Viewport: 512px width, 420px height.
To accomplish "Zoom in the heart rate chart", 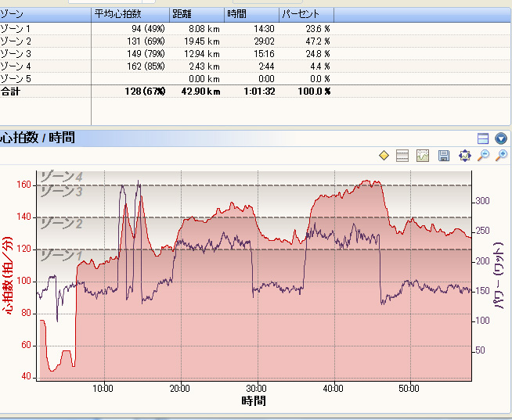I will [x=501, y=156].
